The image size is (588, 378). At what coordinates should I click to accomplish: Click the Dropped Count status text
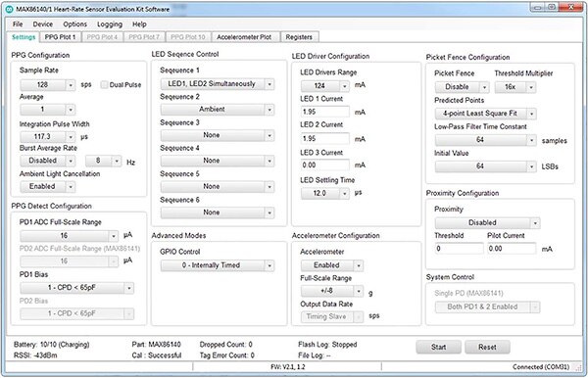(x=225, y=345)
